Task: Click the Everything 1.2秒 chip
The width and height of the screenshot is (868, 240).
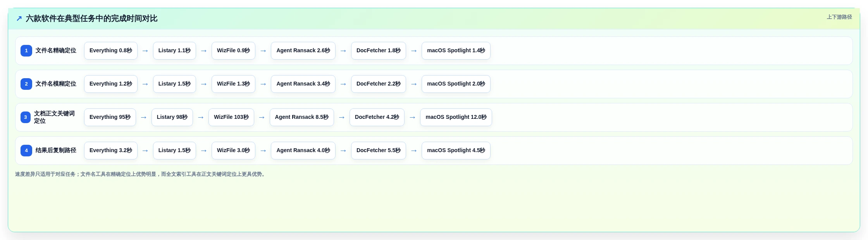Action: pyautogui.click(x=111, y=84)
